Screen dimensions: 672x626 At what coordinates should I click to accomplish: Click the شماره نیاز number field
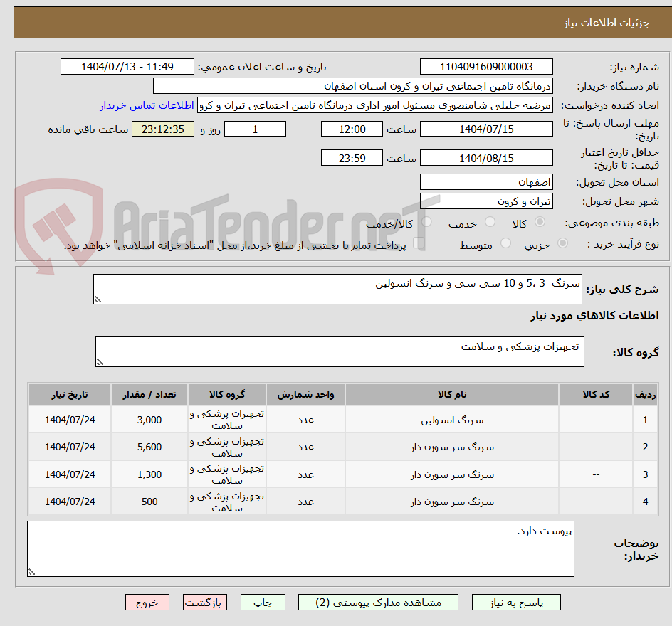click(486, 65)
